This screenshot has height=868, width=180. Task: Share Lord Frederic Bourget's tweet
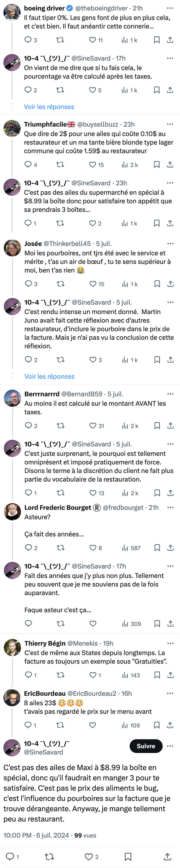click(x=171, y=548)
